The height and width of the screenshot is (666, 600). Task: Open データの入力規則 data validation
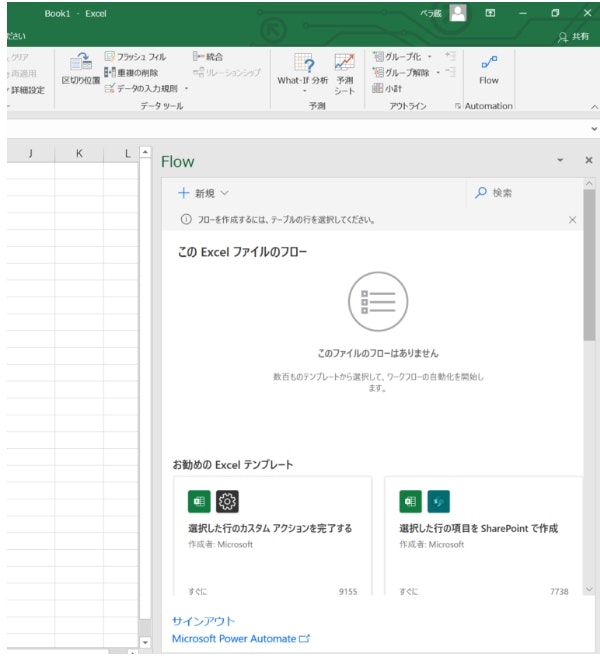(x=141, y=88)
